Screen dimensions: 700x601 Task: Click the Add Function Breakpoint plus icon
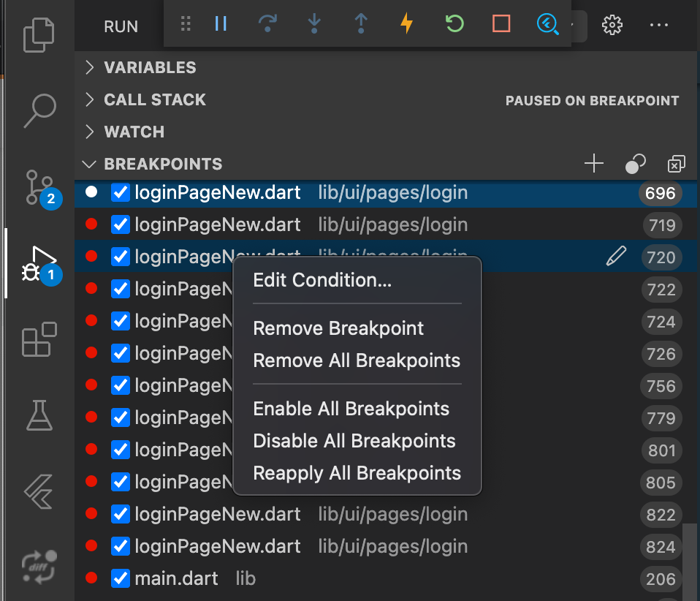(x=594, y=164)
